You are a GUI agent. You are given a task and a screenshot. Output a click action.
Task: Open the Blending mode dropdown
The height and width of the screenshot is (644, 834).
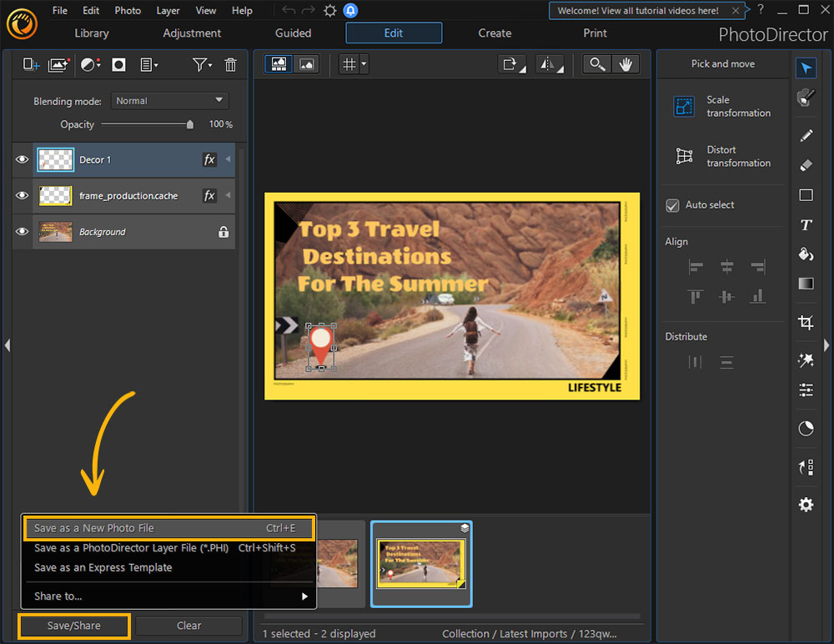pos(169,100)
